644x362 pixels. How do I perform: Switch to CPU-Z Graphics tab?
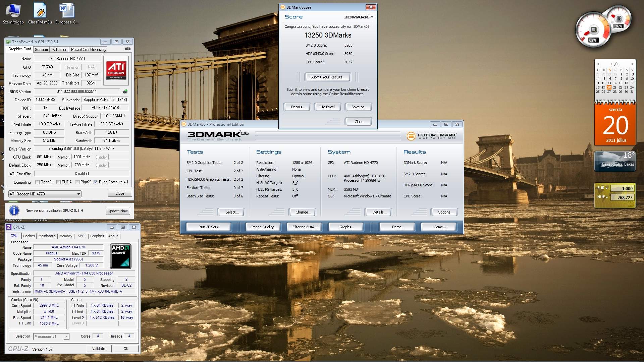coord(97,236)
